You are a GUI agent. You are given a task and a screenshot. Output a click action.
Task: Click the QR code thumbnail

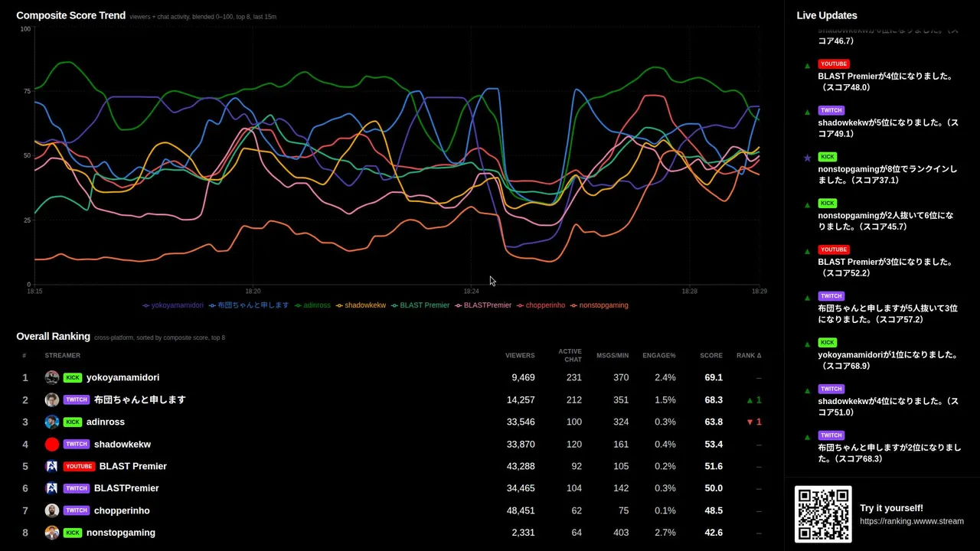click(x=823, y=514)
